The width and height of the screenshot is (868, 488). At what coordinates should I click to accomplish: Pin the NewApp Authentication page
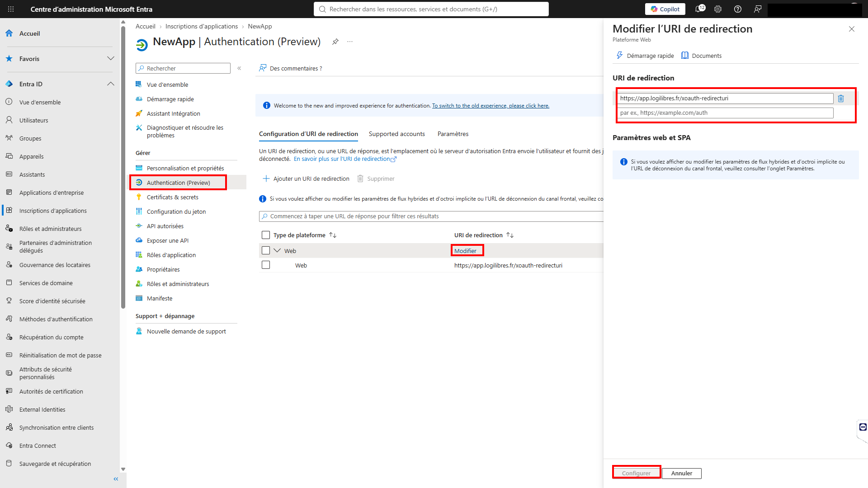pyautogui.click(x=335, y=42)
